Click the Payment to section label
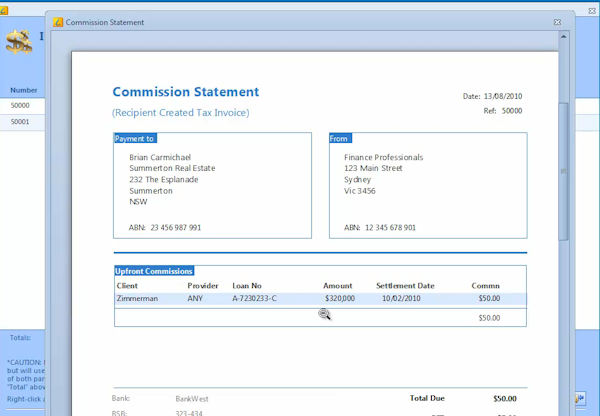The image size is (600, 416). [x=135, y=138]
